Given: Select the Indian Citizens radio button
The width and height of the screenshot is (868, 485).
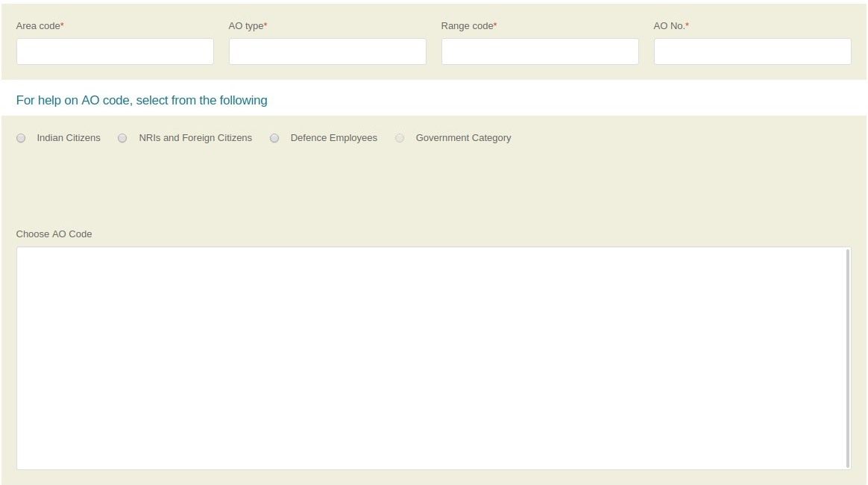Looking at the screenshot, I should tap(21, 138).
